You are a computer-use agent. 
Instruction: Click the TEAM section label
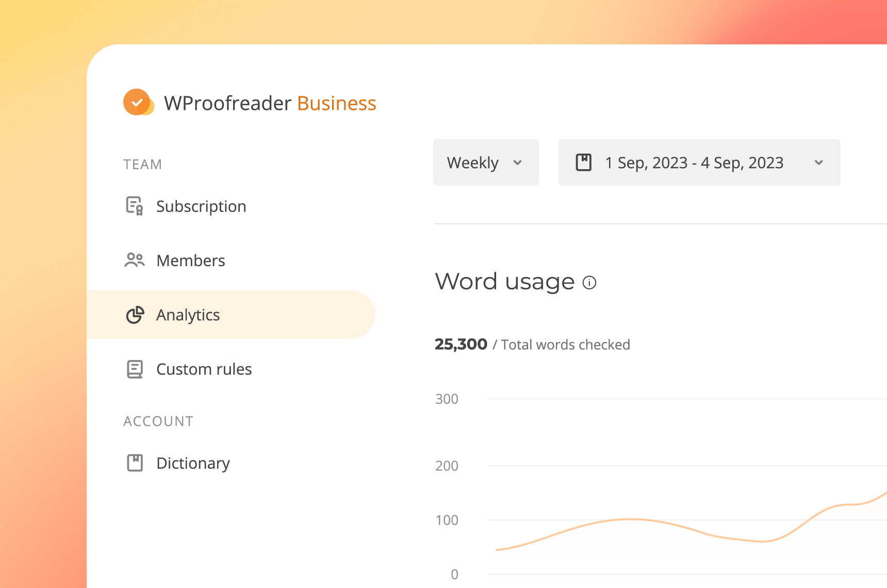(x=142, y=165)
